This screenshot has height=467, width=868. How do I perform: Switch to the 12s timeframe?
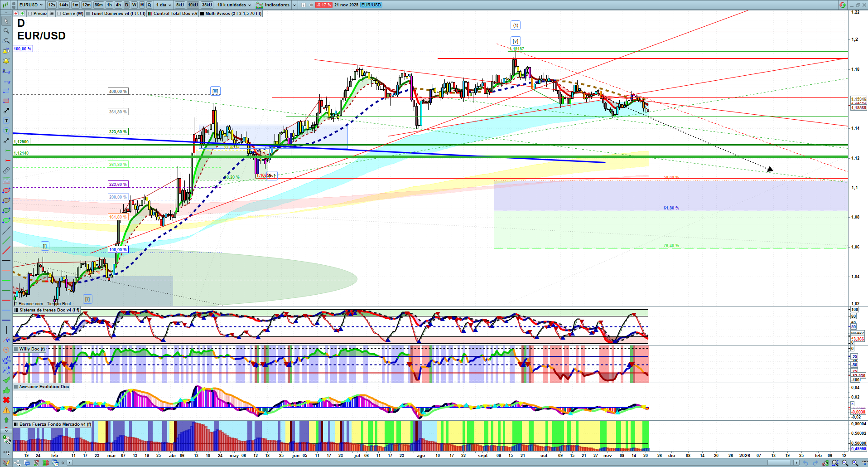click(x=52, y=5)
